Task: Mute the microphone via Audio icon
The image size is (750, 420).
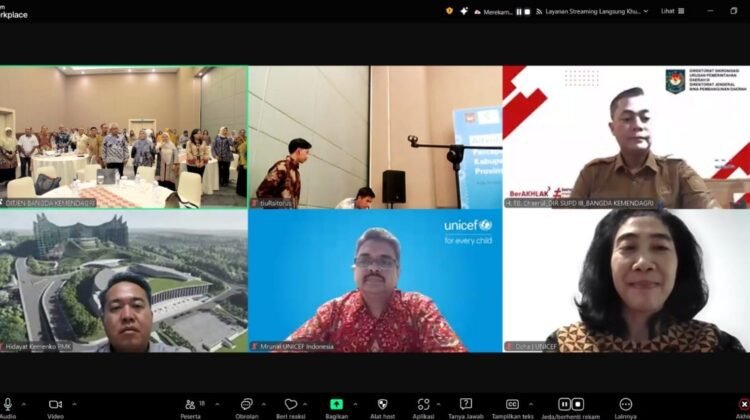Action: pyautogui.click(x=7, y=405)
